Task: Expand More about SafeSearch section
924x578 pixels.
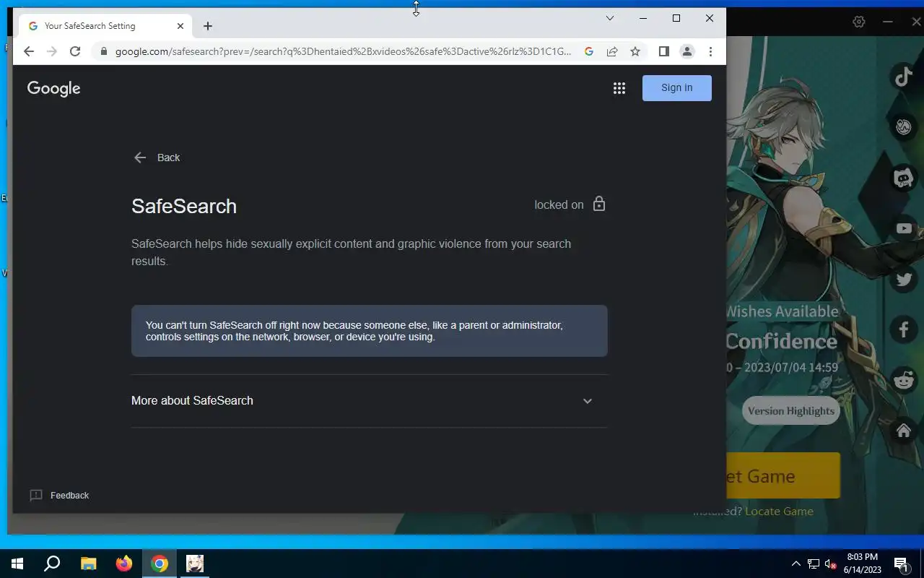Action: pos(369,401)
